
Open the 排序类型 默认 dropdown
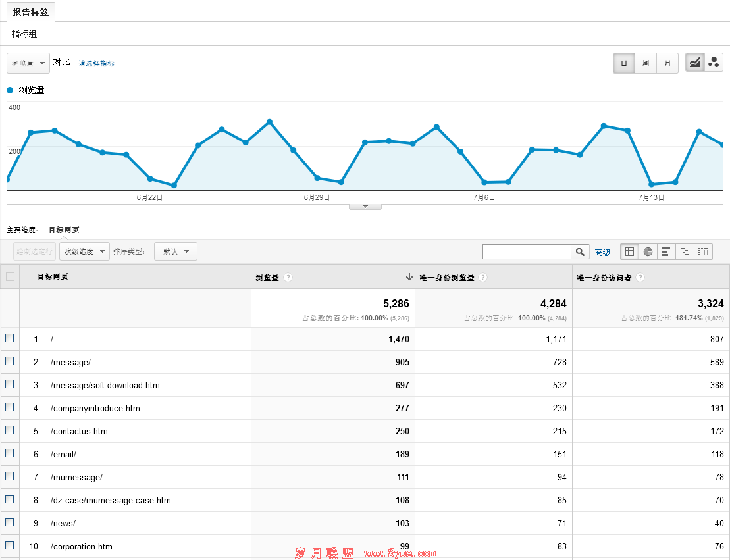(x=176, y=251)
